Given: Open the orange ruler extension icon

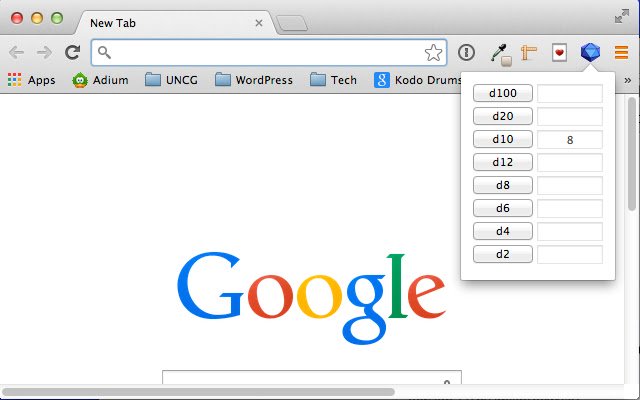Looking at the screenshot, I should (x=529, y=53).
